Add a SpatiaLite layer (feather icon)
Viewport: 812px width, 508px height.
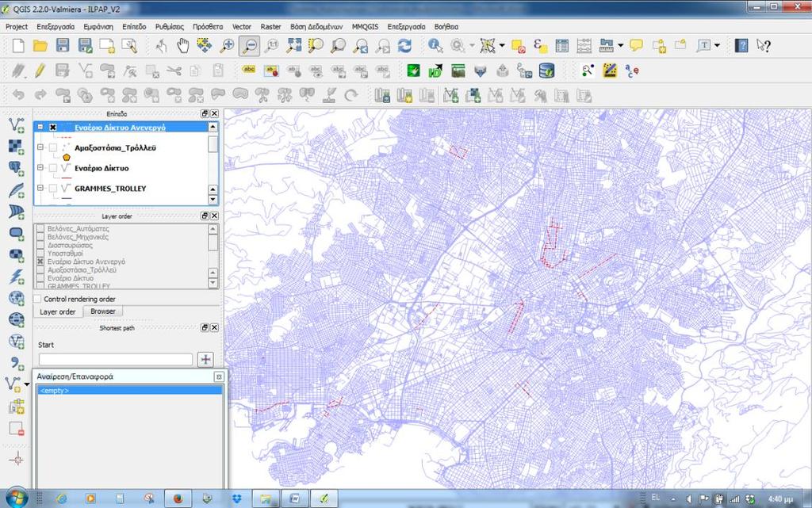[x=16, y=190]
